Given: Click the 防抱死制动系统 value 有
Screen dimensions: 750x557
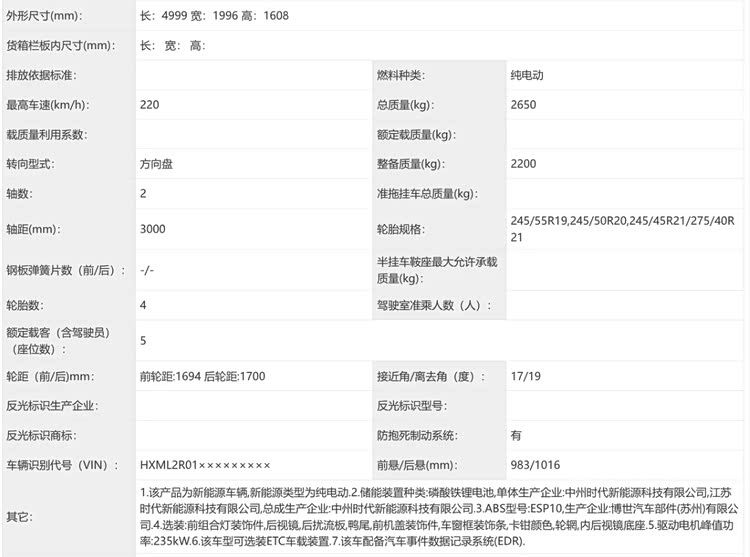Looking at the screenshot, I should [516, 435].
